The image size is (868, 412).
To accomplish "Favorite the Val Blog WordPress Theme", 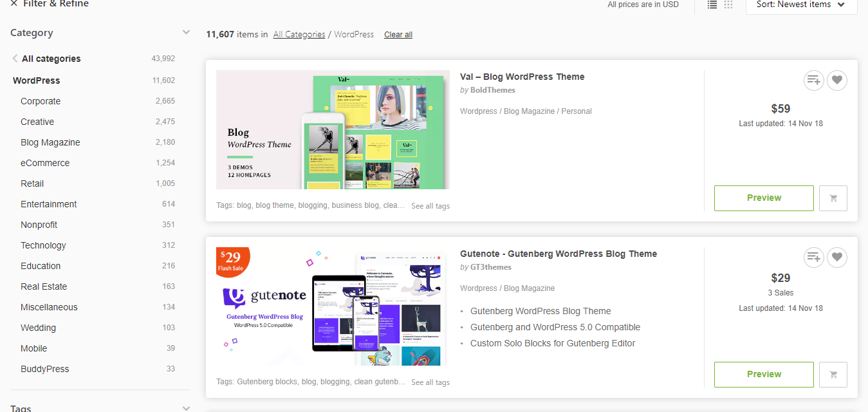I will click(836, 80).
